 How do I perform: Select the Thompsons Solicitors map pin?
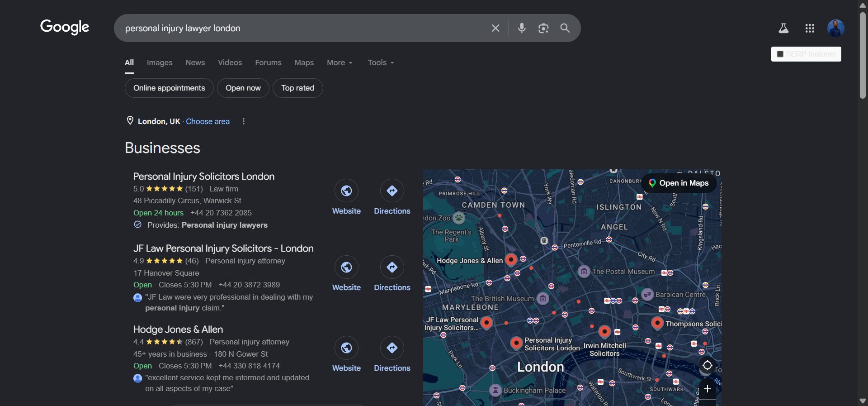click(657, 323)
